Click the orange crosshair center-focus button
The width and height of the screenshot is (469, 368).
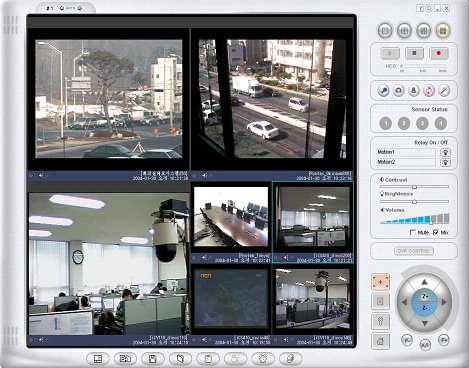(x=380, y=282)
